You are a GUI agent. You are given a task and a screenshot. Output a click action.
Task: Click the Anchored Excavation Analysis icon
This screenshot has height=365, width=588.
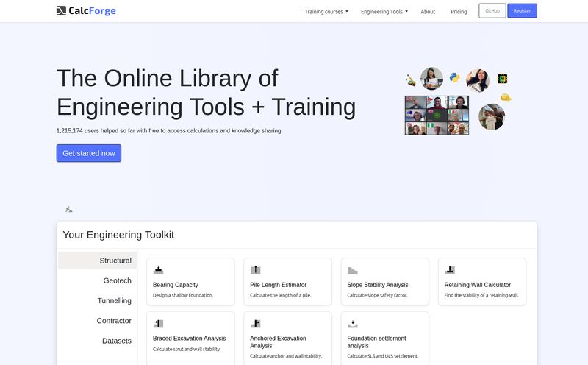[255, 323]
